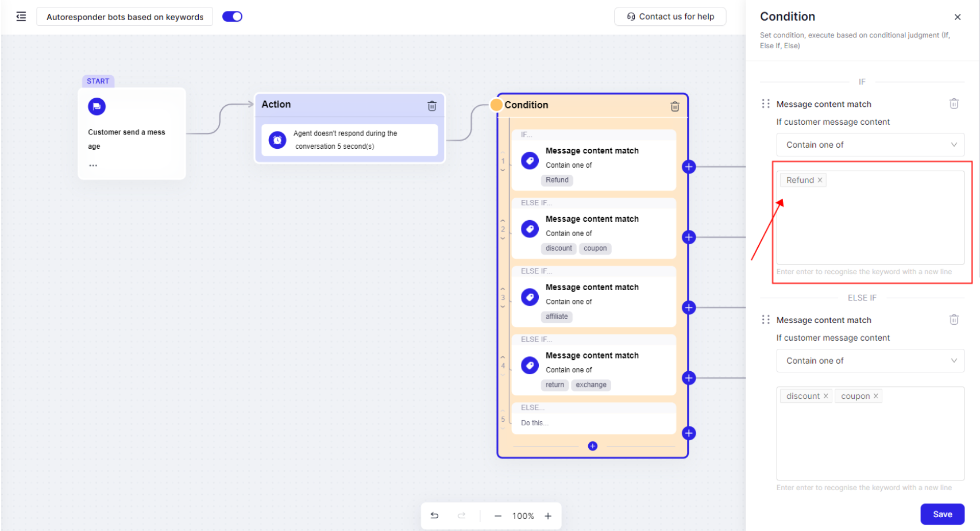Remove the discount keyword tag

(x=825, y=396)
